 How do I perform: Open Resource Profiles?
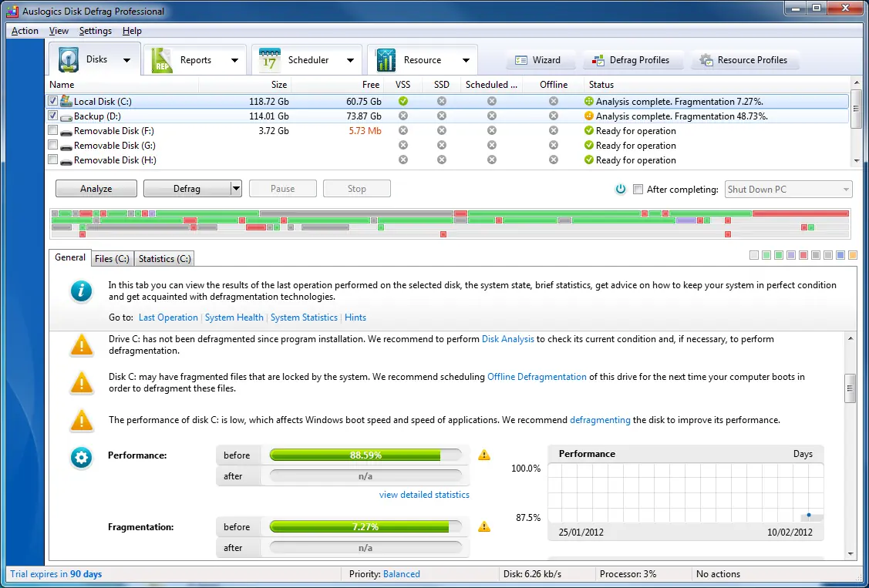744,60
